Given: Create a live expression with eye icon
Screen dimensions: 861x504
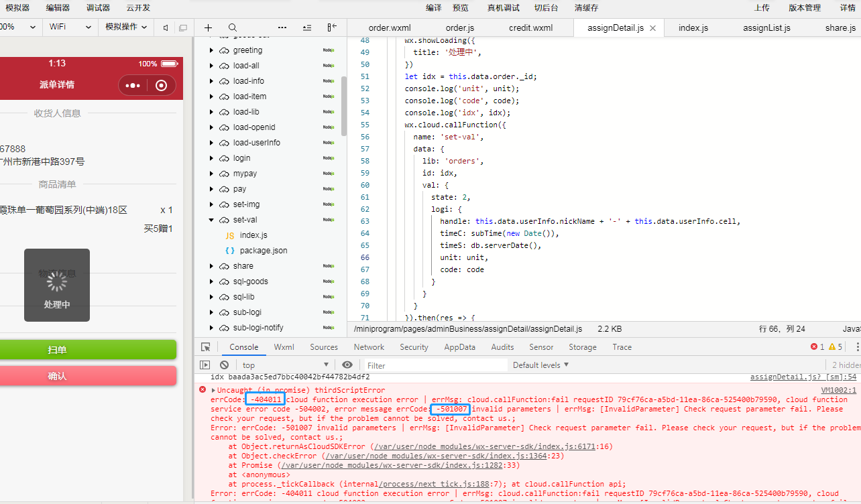Looking at the screenshot, I should click(347, 365).
